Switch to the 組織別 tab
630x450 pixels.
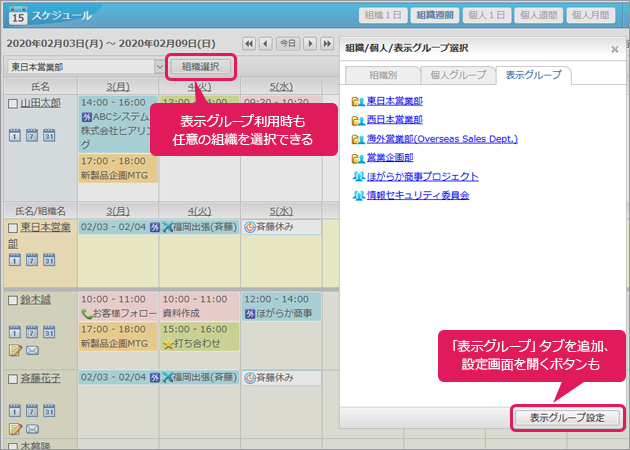(x=380, y=76)
